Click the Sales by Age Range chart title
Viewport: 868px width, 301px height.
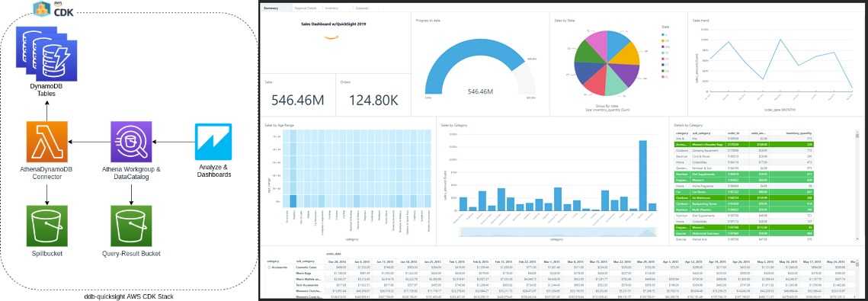tap(280, 126)
